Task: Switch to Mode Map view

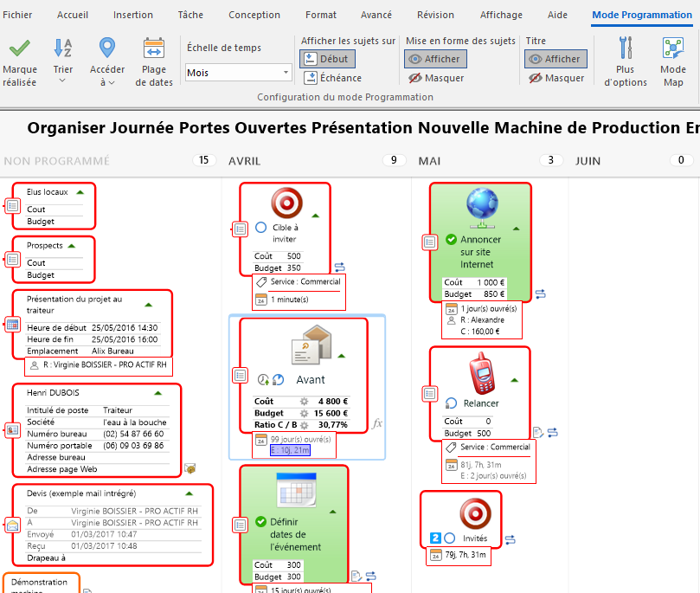Action: click(672, 48)
